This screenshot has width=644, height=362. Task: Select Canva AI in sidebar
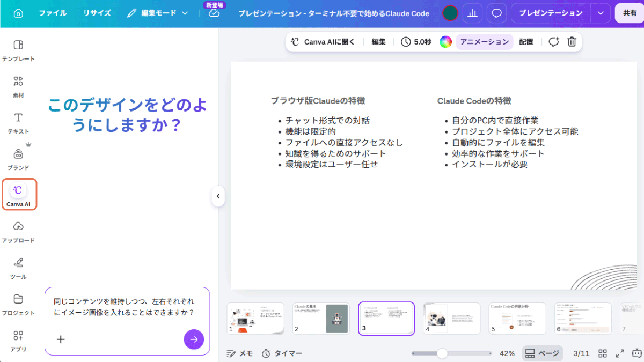(x=18, y=195)
